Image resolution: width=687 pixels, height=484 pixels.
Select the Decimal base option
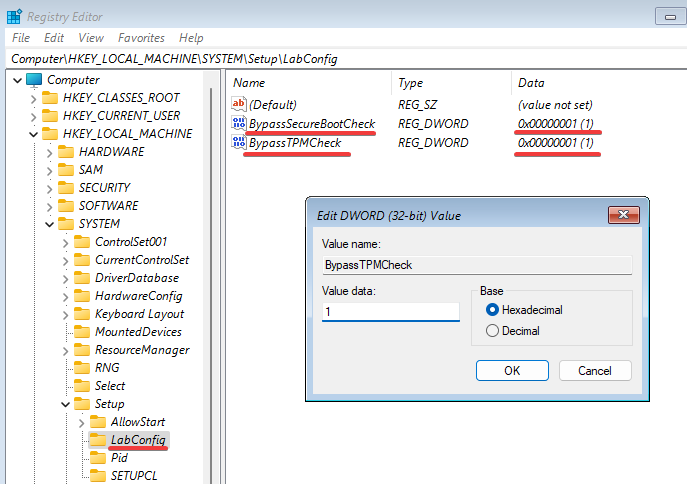[491, 331]
